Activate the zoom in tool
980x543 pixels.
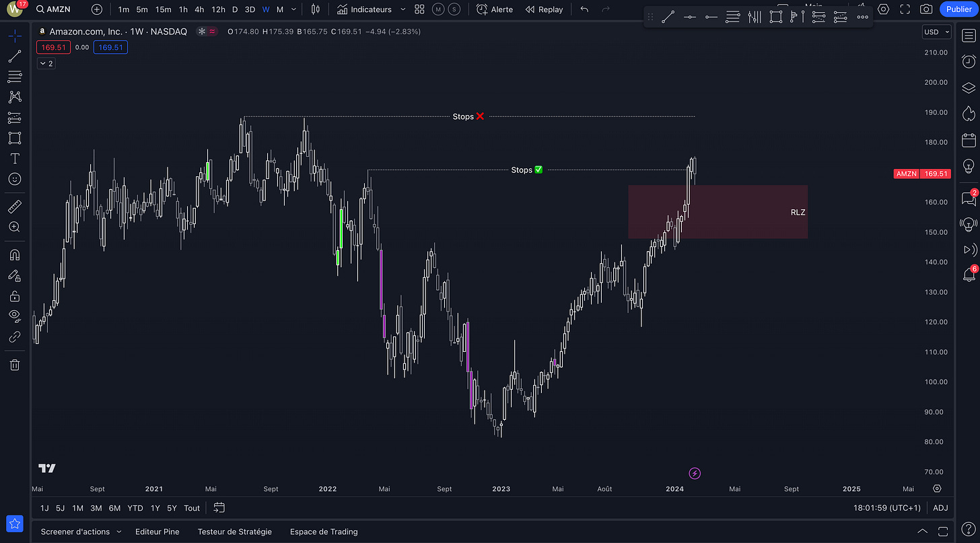tap(15, 227)
